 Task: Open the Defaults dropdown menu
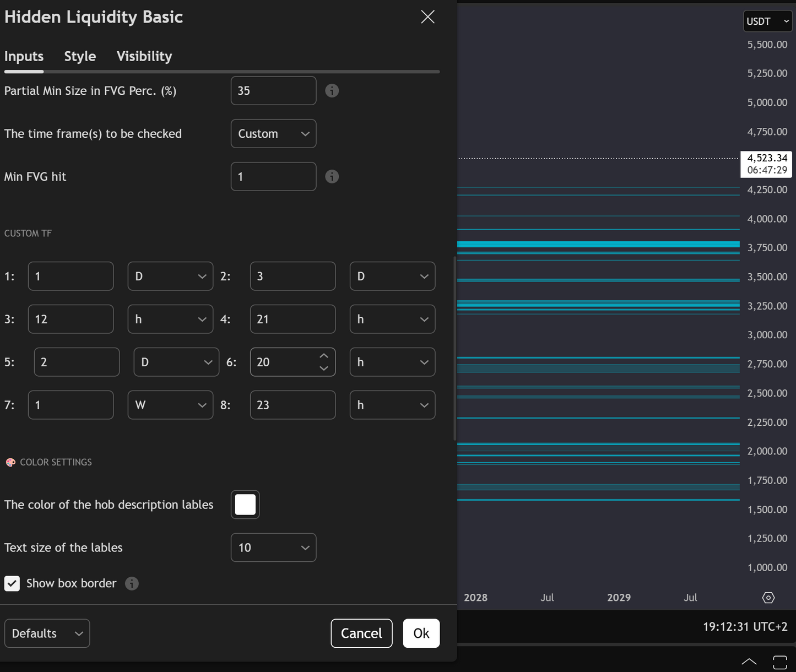(x=47, y=633)
